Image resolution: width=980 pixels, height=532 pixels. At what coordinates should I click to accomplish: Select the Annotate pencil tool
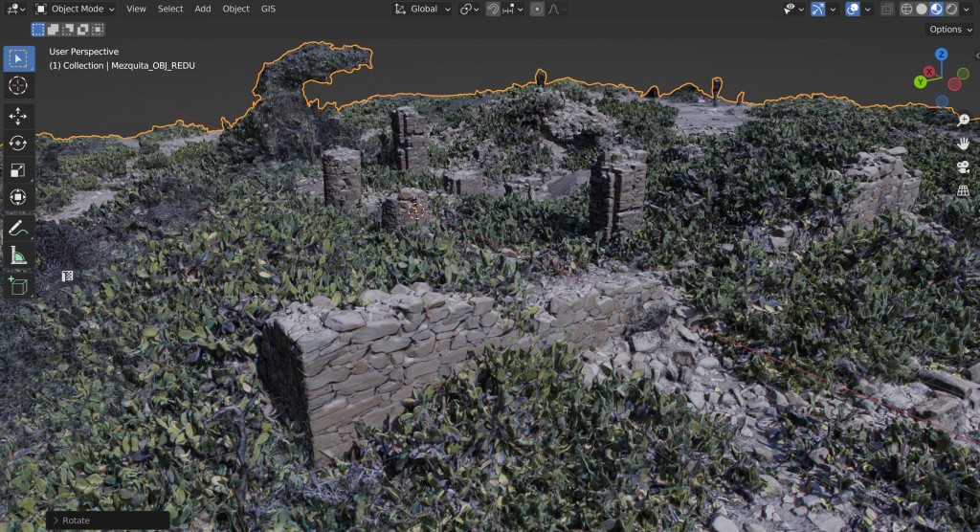[x=18, y=228]
